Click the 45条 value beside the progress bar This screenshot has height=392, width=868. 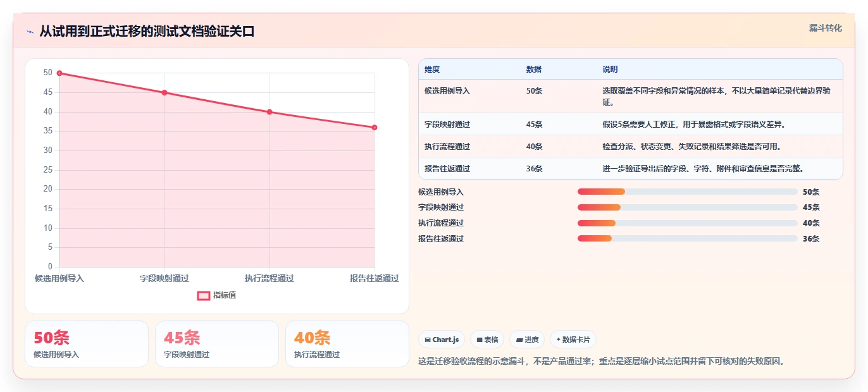click(x=811, y=207)
